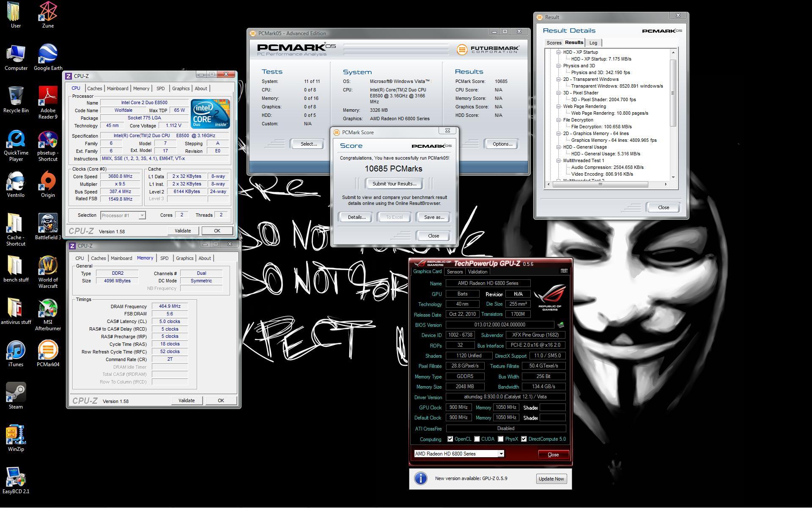Screen dimensions: 812x508
Task: Launch PCMark04 desktop shortcut
Action: (48, 353)
